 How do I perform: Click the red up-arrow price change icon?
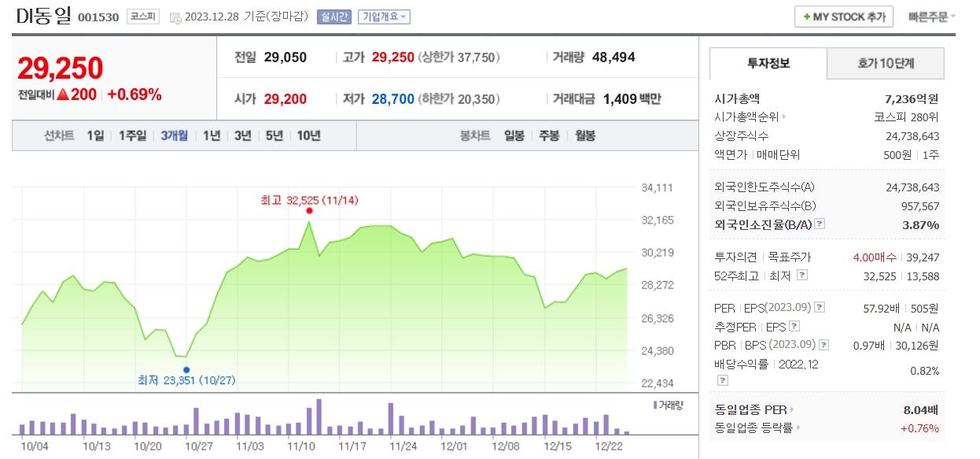pos(63,95)
